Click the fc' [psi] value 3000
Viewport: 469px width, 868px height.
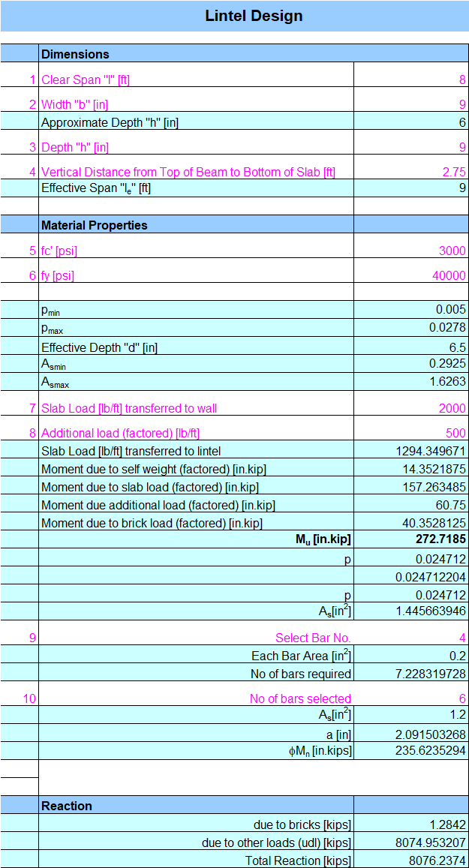[x=411, y=245]
